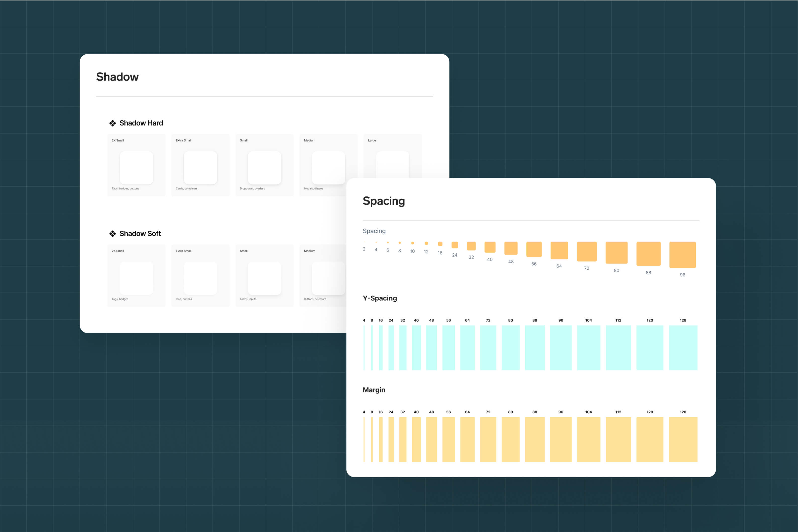This screenshot has height=532, width=798.
Task: Select the Shadow Hard Small sample square
Action: [265, 168]
